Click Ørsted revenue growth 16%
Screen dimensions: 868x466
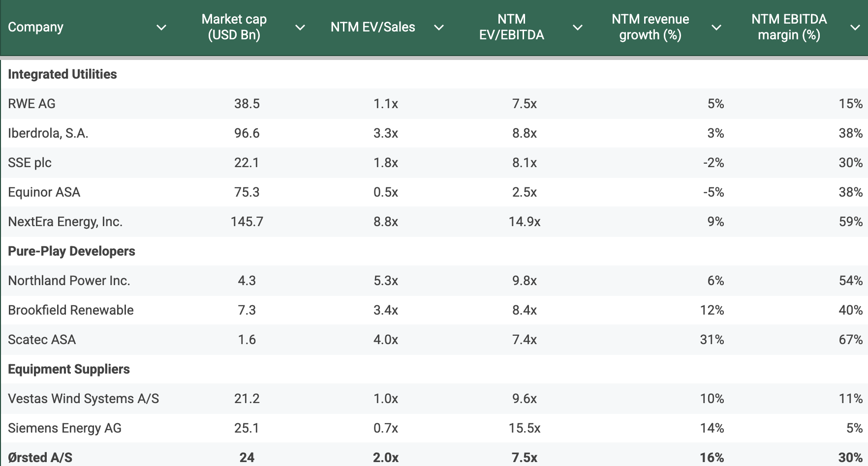[x=712, y=458]
